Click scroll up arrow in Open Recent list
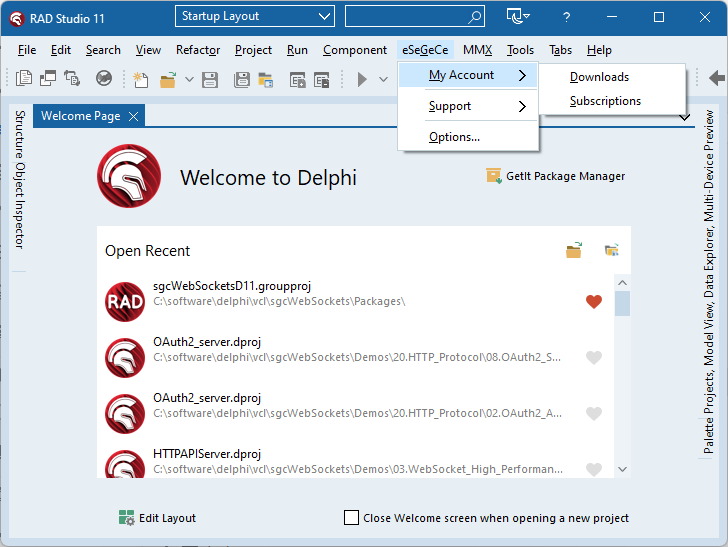Screen dimensions: 728x547 pyautogui.click(x=623, y=282)
